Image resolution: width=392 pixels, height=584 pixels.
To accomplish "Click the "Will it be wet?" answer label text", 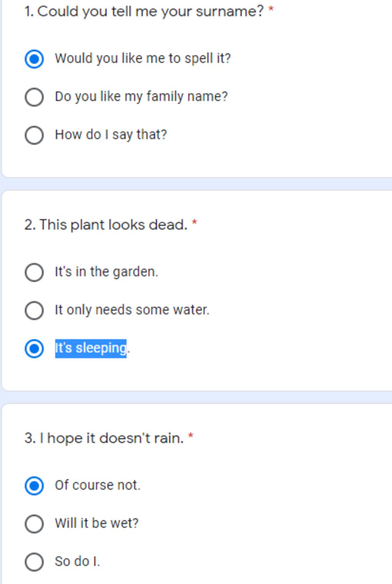I will tap(96, 523).
